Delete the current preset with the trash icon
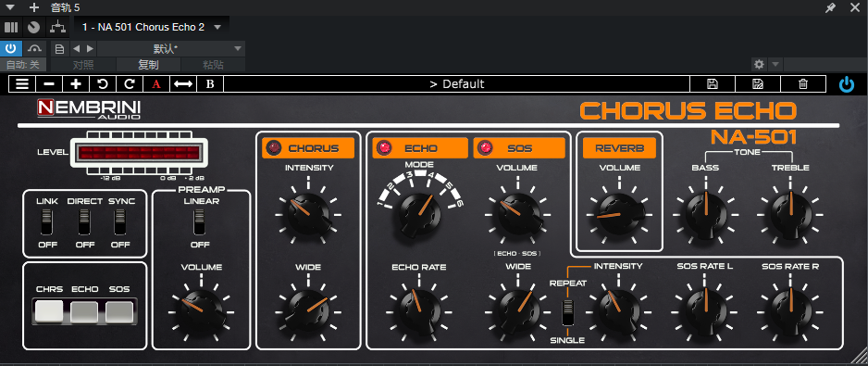Viewport: 868px width, 366px height. pyautogui.click(x=803, y=84)
